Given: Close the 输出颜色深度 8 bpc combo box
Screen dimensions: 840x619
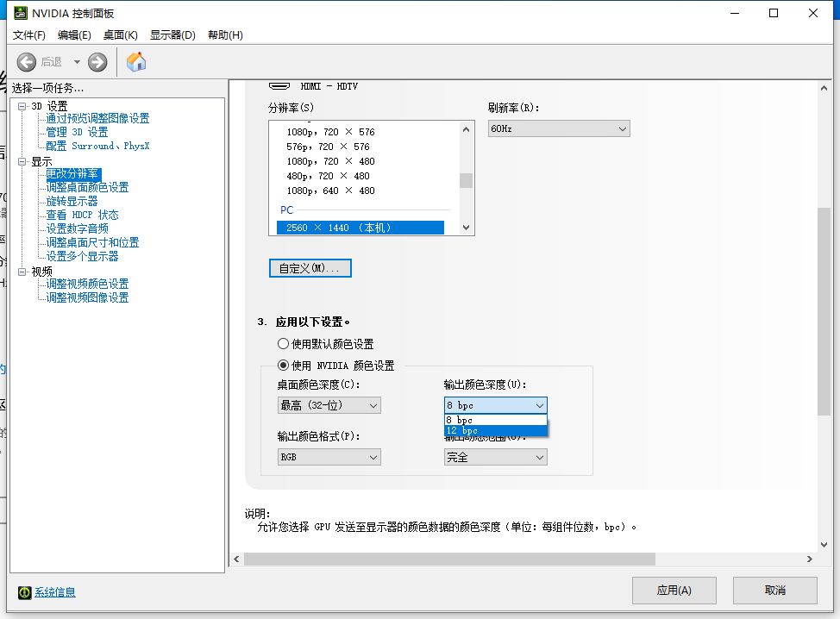Looking at the screenshot, I should (x=496, y=405).
